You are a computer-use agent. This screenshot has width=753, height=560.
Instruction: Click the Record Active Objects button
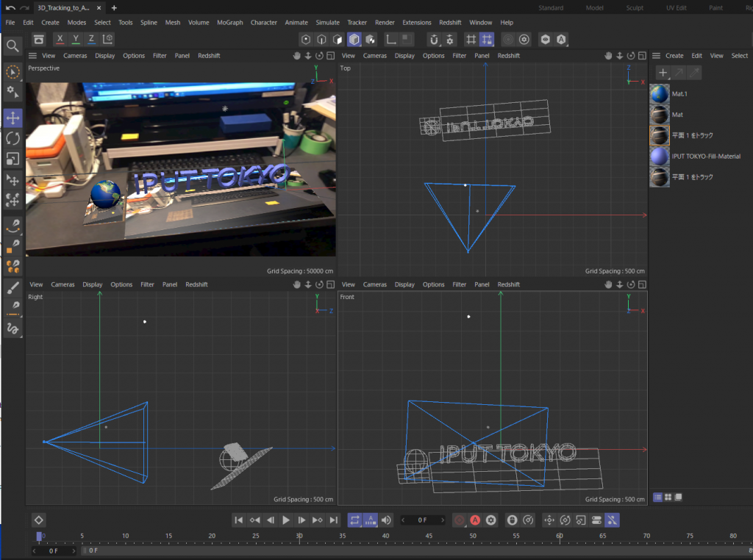[460, 520]
